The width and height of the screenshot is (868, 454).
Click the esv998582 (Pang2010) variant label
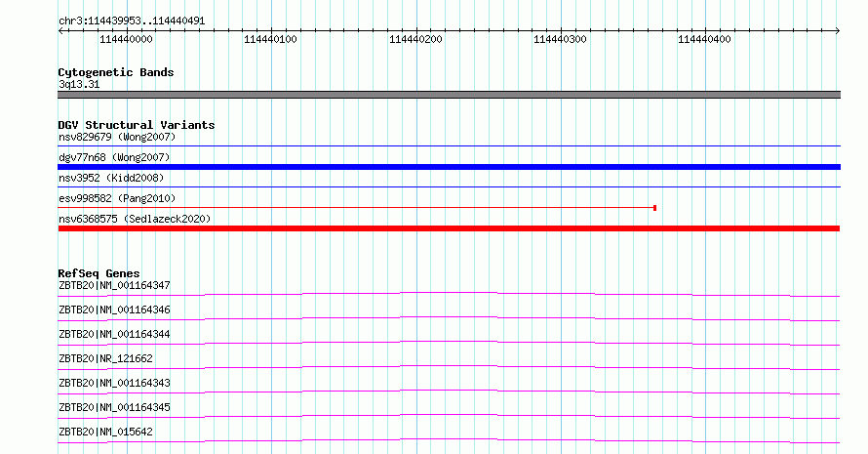pyautogui.click(x=117, y=198)
